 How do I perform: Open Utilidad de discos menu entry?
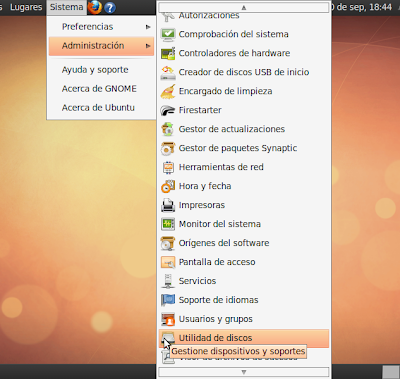coord(244,338)
